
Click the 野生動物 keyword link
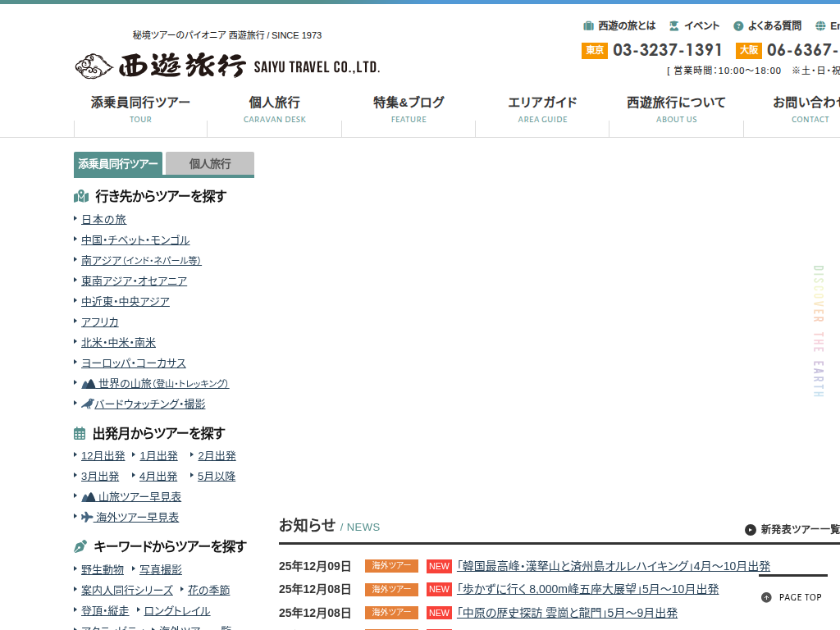102,569
